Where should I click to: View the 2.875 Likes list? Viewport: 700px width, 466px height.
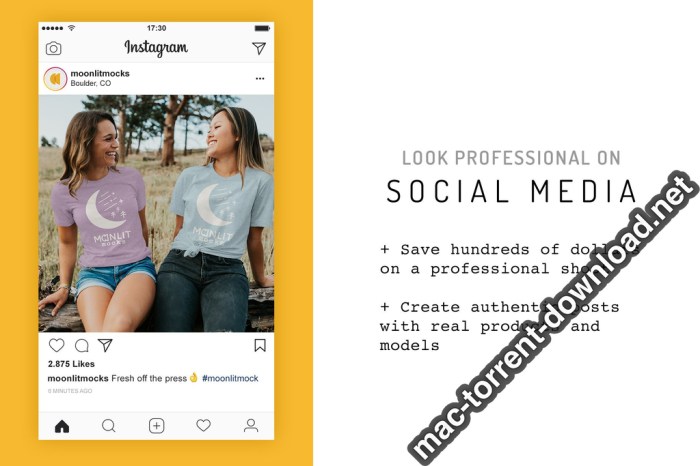[x=71, y=364]
